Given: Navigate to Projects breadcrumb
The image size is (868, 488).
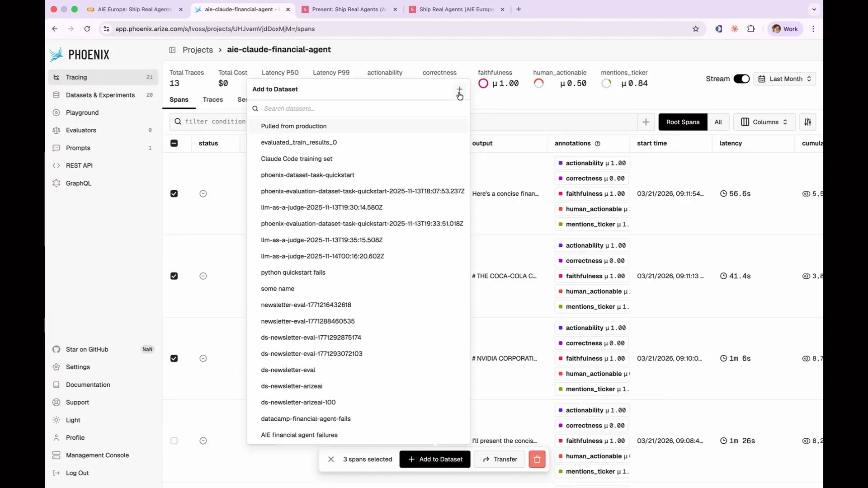Looking at the screenshot, I should [198, 50].
